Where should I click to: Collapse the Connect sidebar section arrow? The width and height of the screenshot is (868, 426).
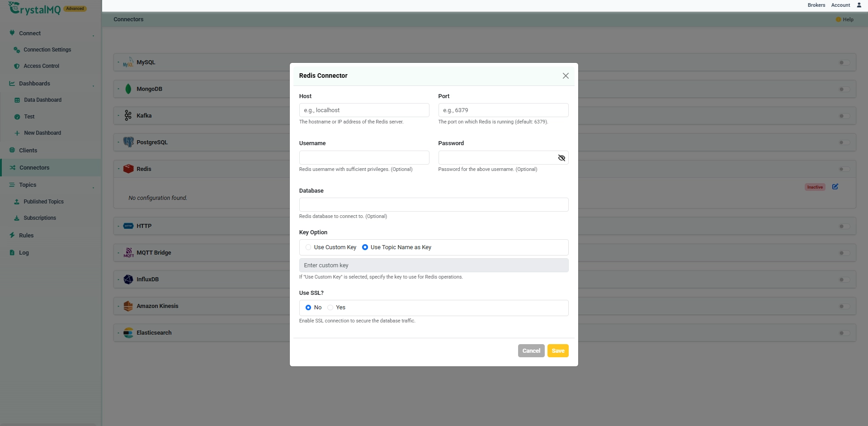93,35
